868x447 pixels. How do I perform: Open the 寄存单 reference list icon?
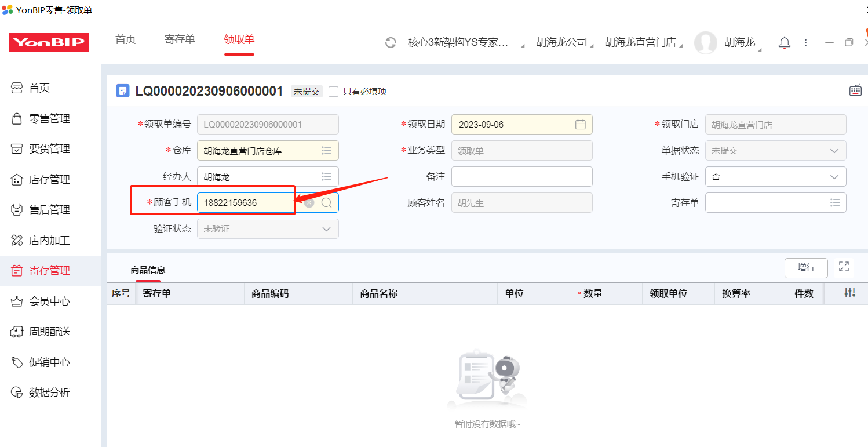835,203
